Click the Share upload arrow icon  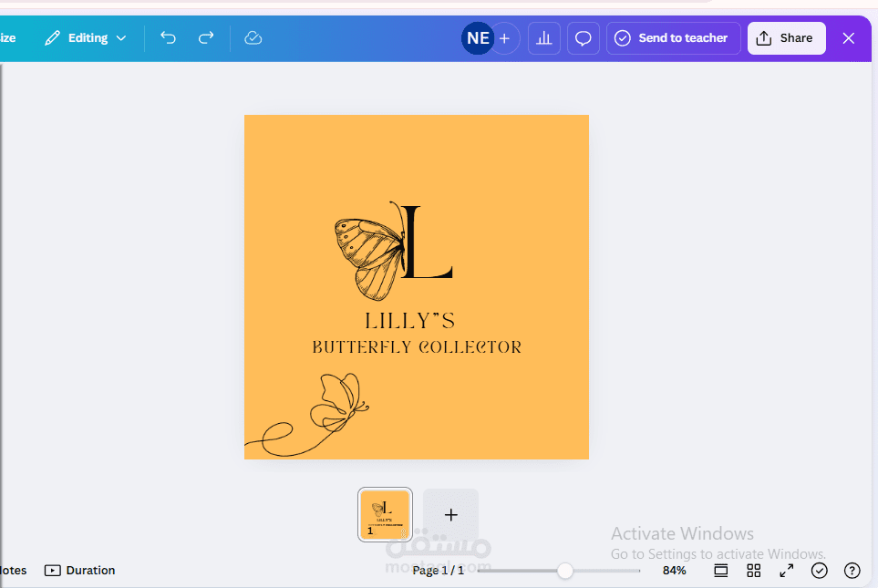click(x=764, y=38)
